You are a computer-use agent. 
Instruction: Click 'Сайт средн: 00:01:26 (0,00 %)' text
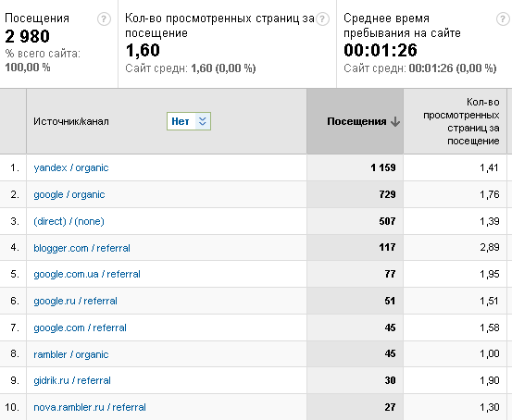[x=420, y=68]
